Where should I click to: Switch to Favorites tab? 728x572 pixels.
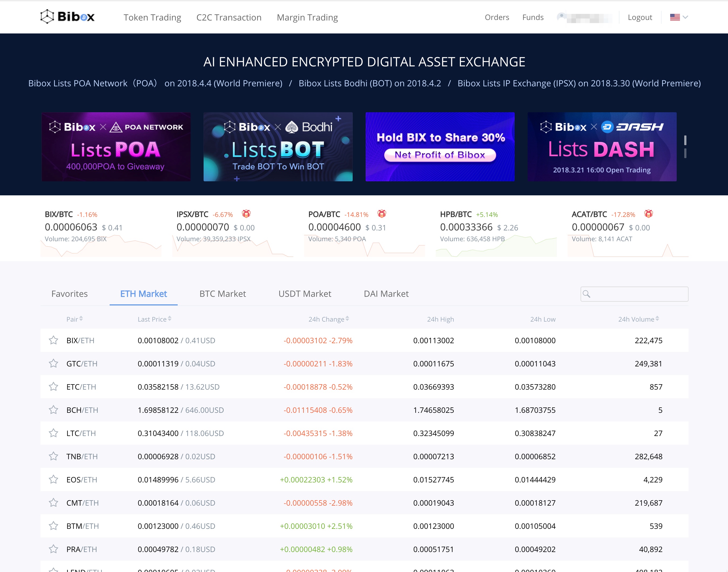pyautogui.click(x=69, y=294)
